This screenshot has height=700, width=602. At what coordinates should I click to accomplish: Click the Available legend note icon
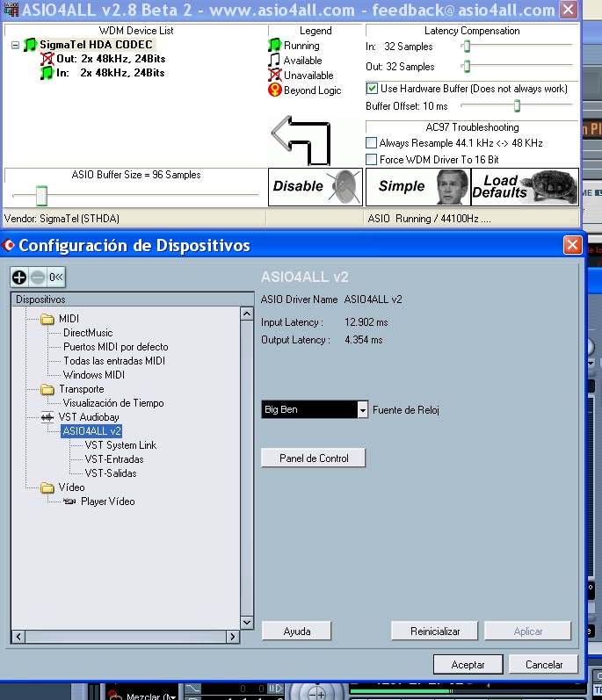[274, 60]
